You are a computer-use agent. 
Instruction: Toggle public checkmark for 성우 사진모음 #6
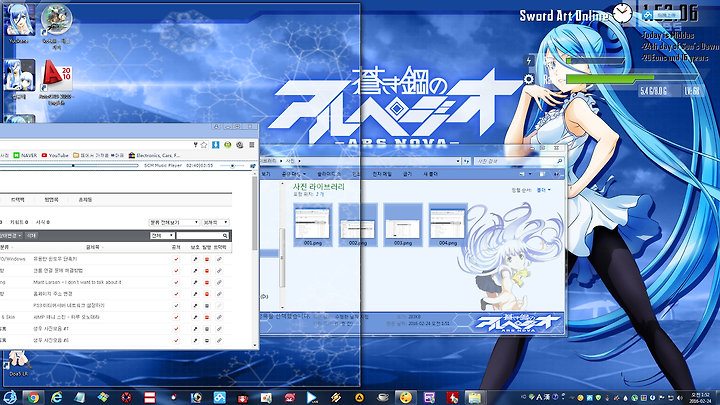tap(176, 341)
